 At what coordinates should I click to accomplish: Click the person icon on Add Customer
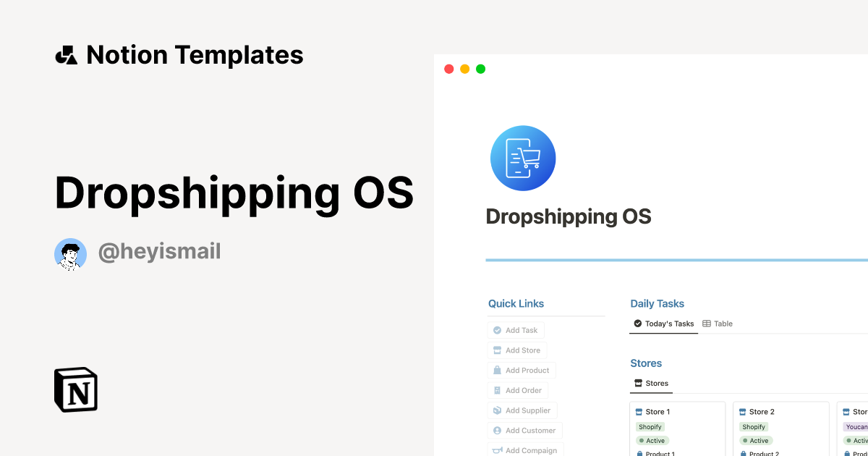tap(497, 430)
